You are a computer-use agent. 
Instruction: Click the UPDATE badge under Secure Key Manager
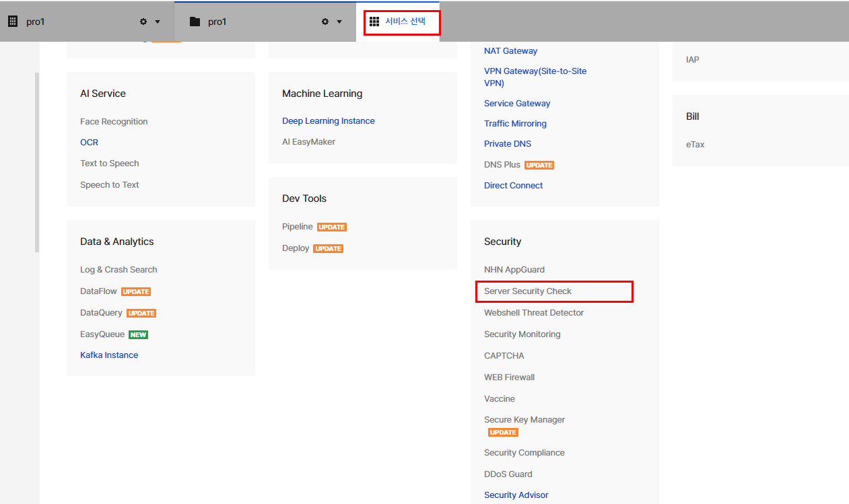503,433
